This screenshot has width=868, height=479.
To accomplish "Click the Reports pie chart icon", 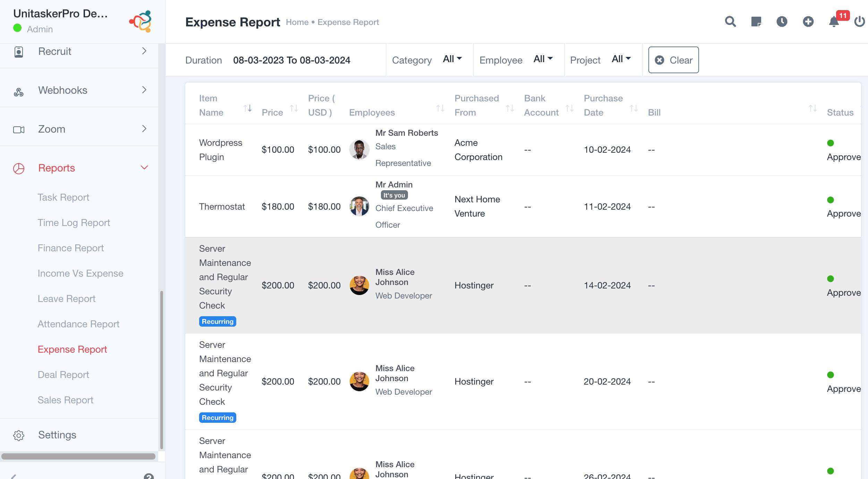I will click(x=19, y=169).
